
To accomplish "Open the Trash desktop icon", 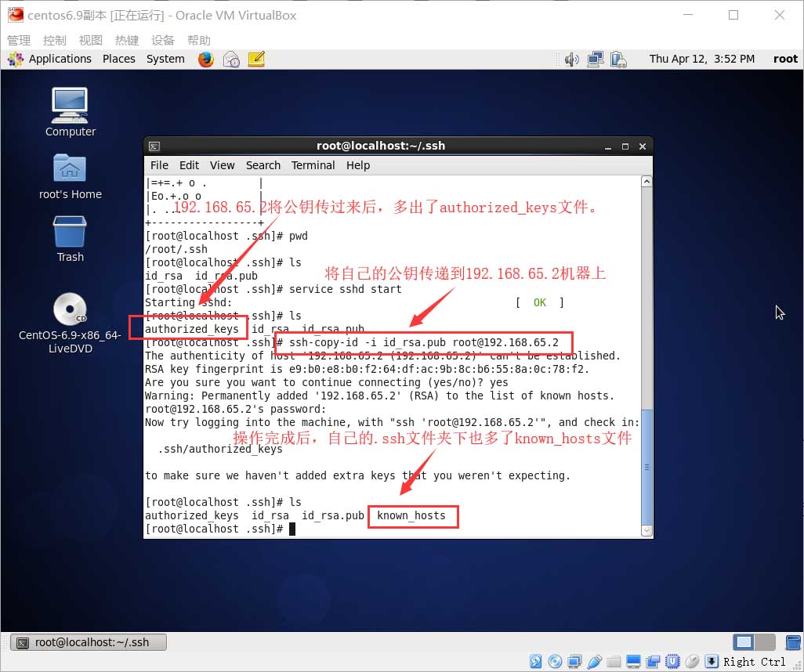I will [x=70, y=233].
